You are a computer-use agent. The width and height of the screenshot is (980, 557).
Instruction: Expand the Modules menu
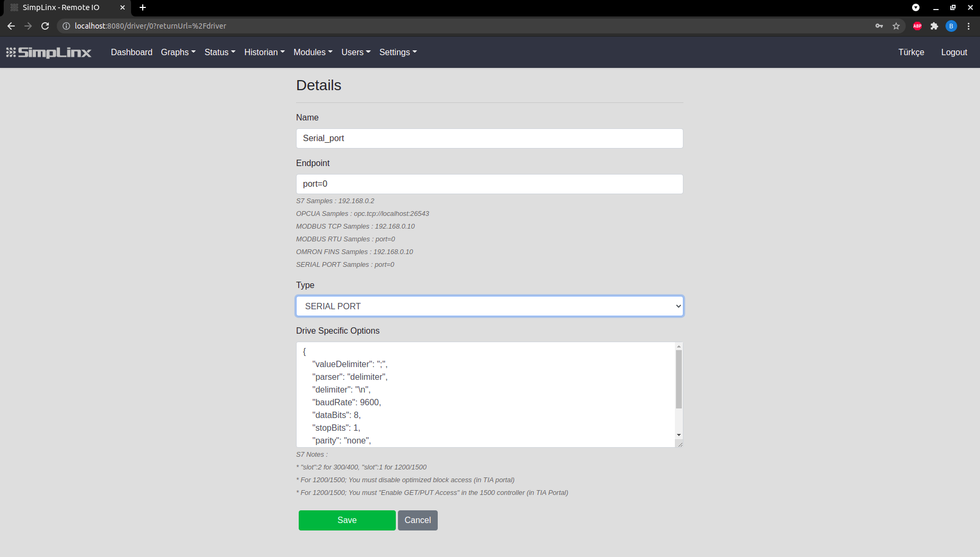pyautogui.click(x=313, y=52)
